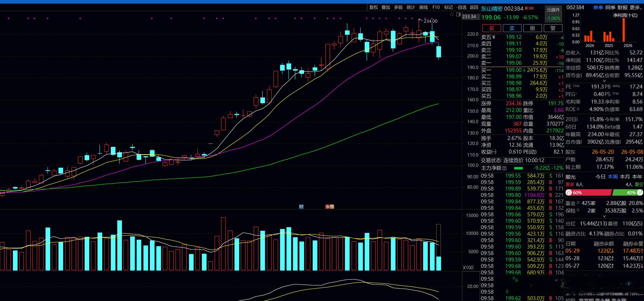Click the 05-29 margin balance row
Viewport: 644px width, 301px height.
(604, 251)
